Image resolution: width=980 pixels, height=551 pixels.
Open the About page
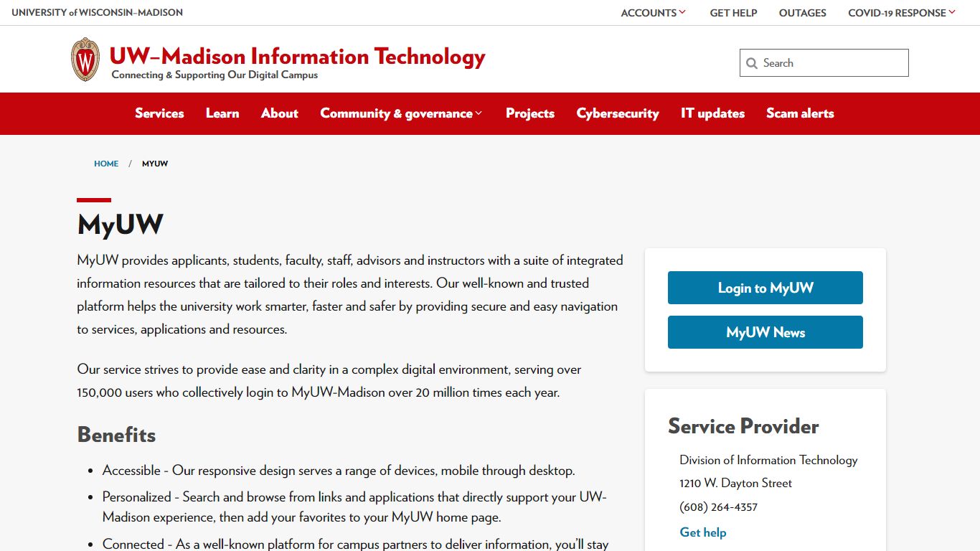pyautogui.click(x=279, y=113)
